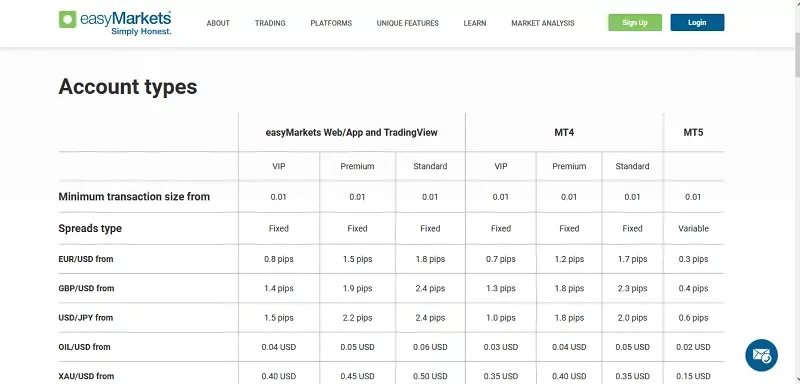
Task: Open the TRADING menu
Action: (x=270, y=23)
